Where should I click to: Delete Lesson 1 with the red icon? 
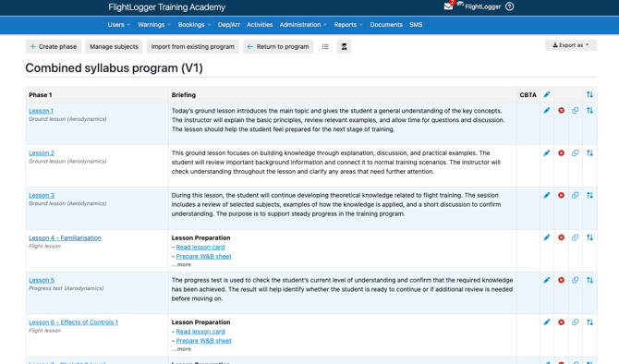click(561, 111)
